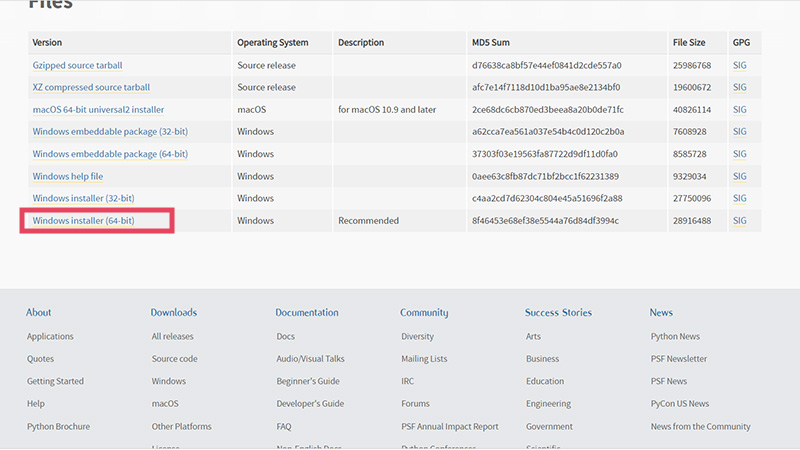Open Quotes footer link
The image size is (800, 450).
(x=40, y=359)
